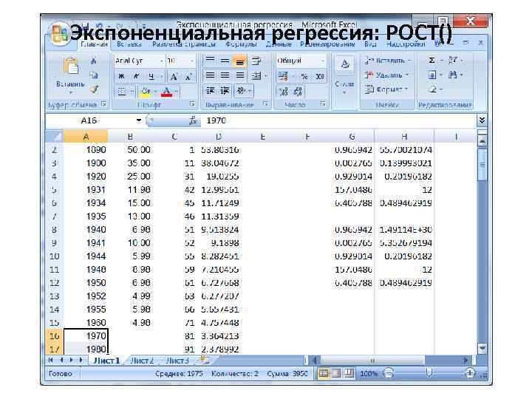Open the Вид ribbon tab

click(x=370, y=44)
